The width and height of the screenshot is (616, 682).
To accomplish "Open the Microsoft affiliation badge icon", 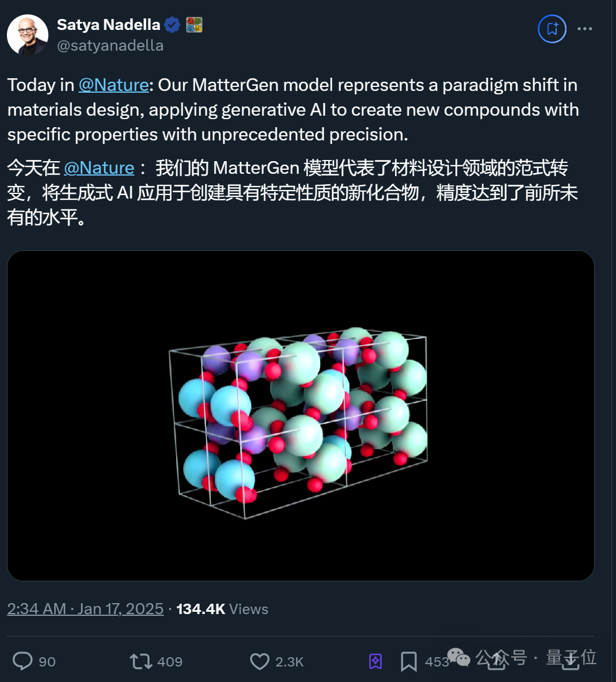I will click(194, 25).
